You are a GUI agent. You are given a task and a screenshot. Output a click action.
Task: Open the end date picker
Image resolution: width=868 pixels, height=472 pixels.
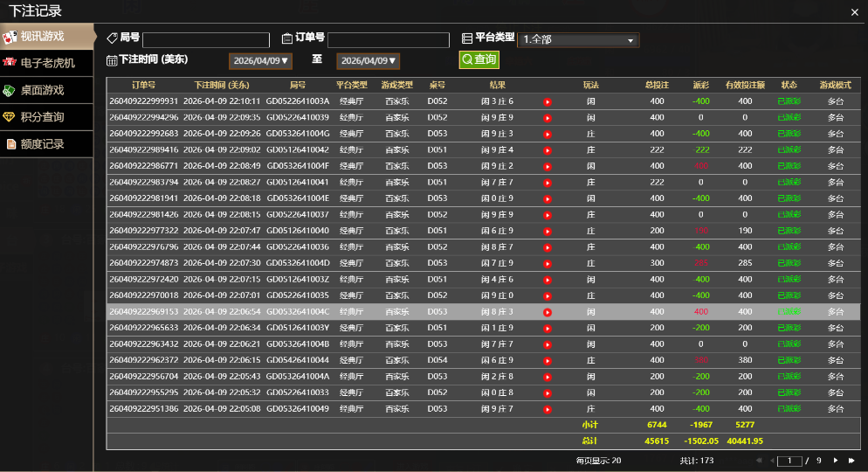369,61
